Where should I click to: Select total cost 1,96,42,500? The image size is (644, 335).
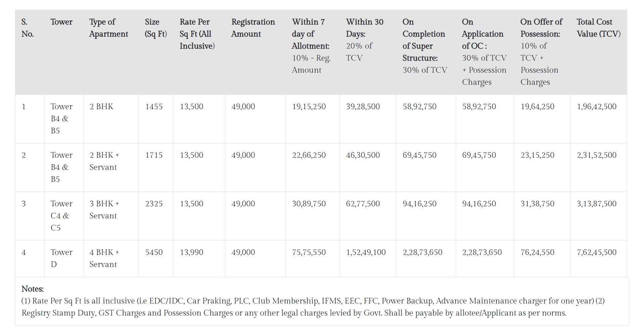(x=596, y=107)
